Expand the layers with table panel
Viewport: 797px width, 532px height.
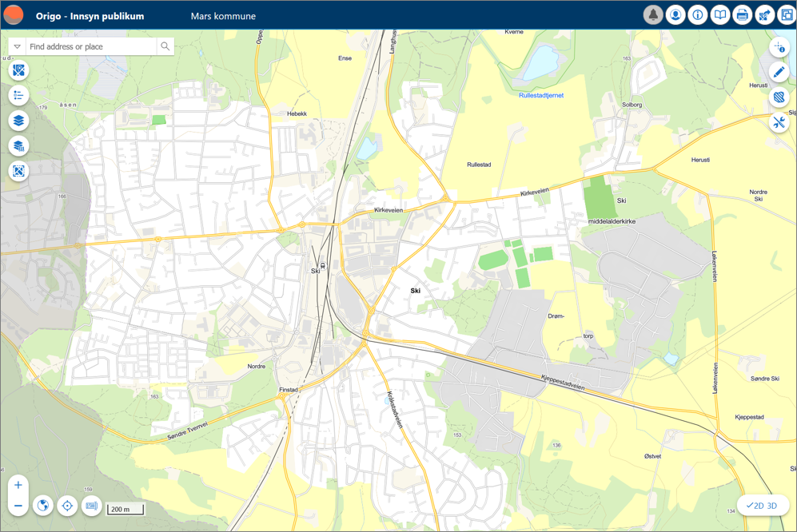tap(19, 146)
